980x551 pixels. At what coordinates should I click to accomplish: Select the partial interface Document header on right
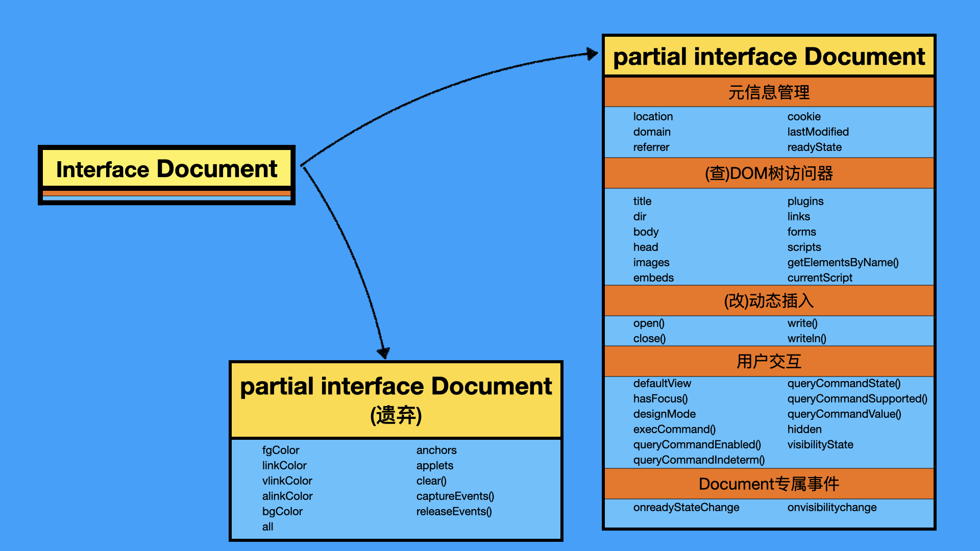[768, 57]
